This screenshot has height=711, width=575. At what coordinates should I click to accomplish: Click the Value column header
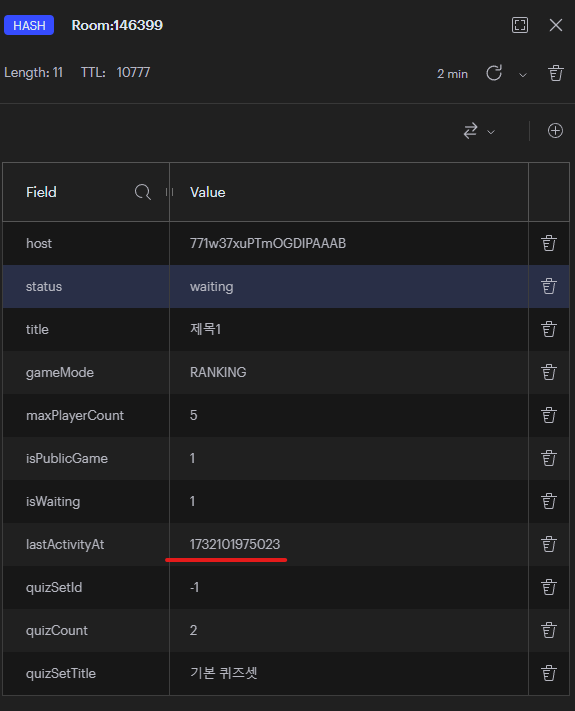coord(208,192)
